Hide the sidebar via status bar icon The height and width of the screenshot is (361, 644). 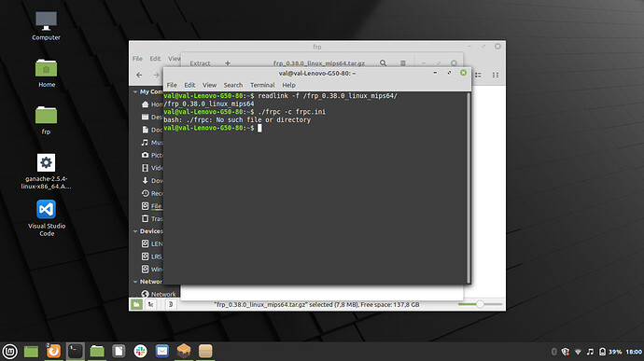coord(171,304)
